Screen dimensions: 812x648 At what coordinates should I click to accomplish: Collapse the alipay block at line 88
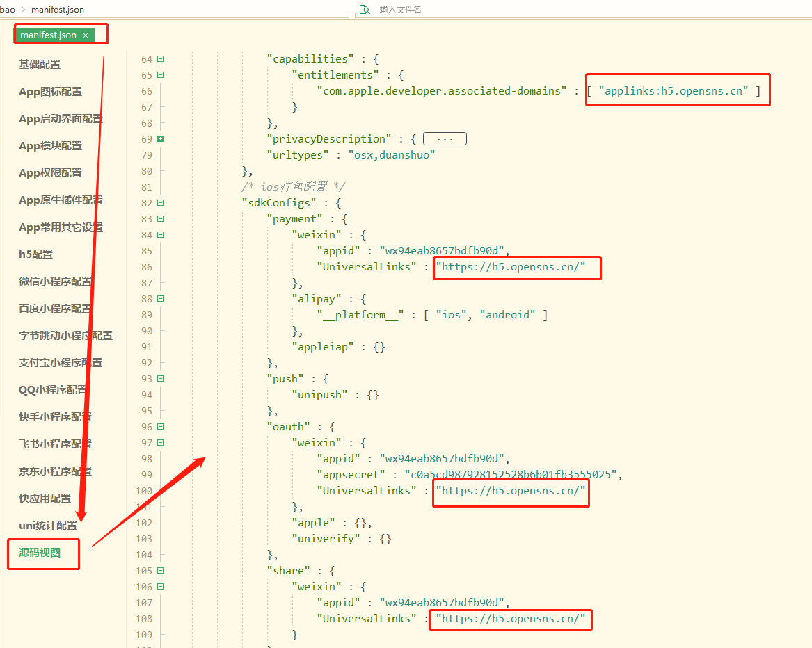coord(161,299)
